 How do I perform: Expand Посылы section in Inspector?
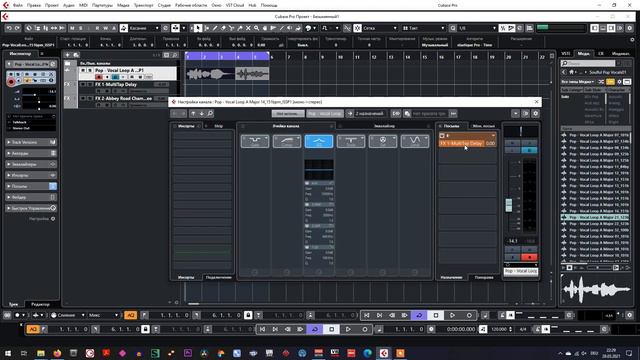[31, 186]
